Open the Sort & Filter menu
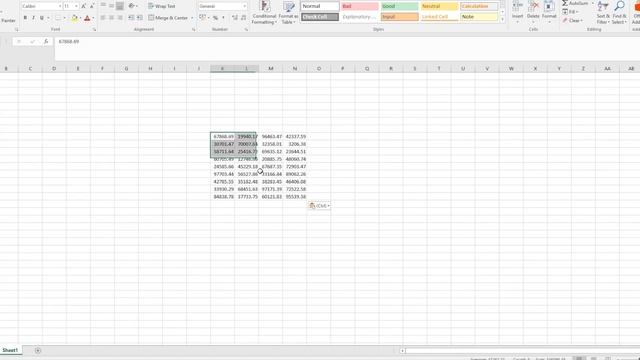Viewport: 640px width, 360px height. (603, 12)
